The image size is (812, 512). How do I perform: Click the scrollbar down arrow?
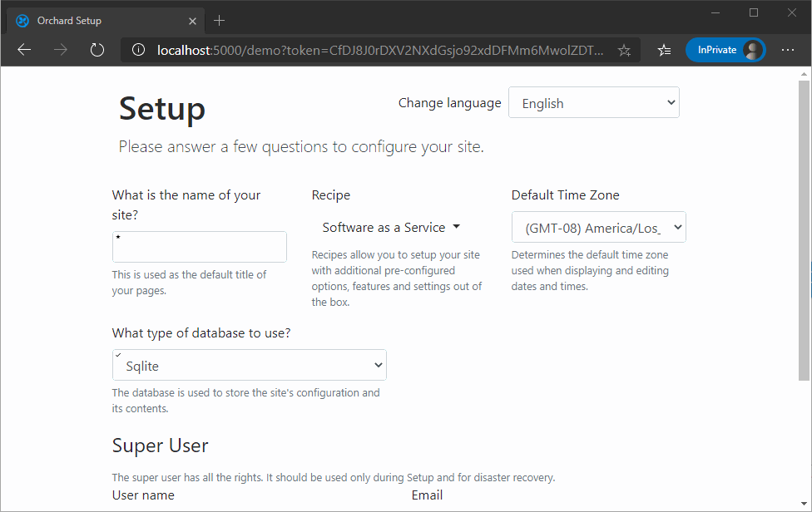click(804, 503)
